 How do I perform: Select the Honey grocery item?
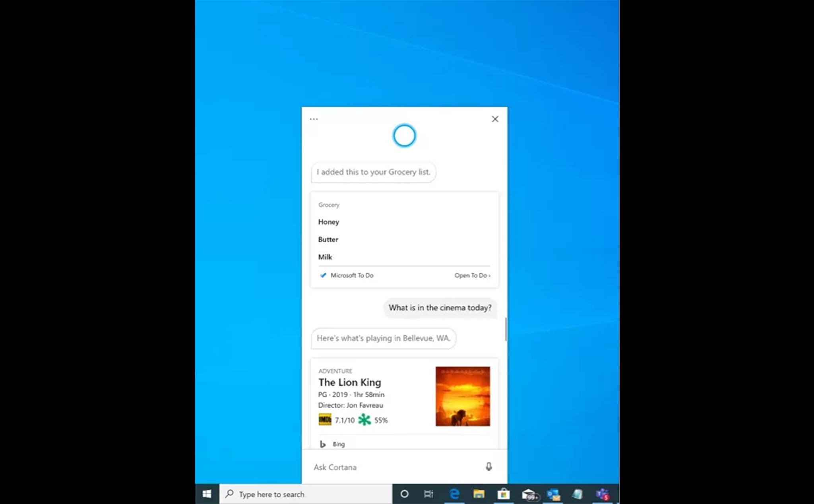coord(328,222)
